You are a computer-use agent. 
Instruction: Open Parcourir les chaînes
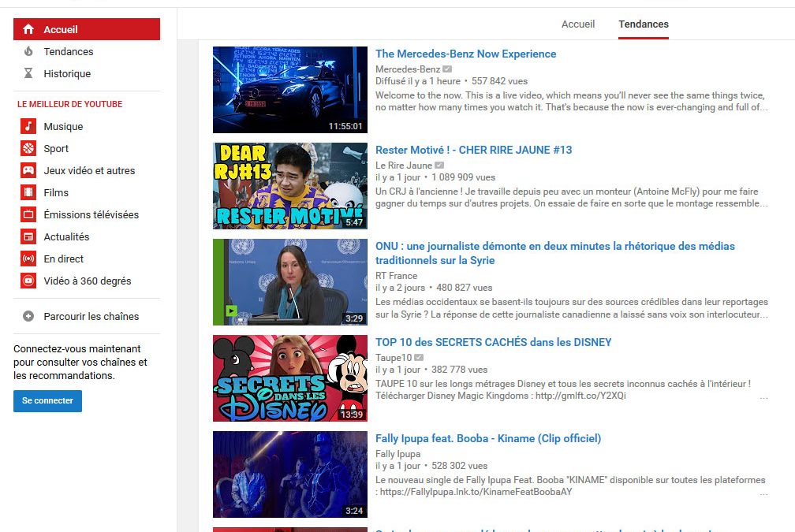pos(91,316)
